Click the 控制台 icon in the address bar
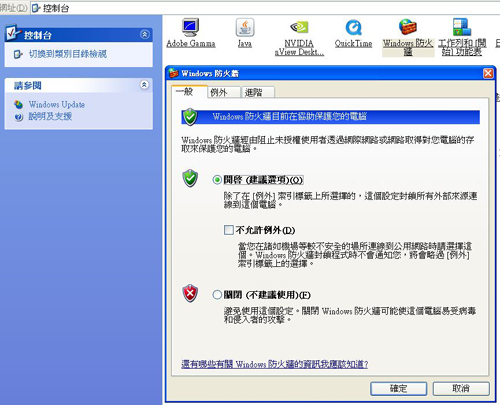The width and height of the screenshot is (500, 405). tap(36, 8)
